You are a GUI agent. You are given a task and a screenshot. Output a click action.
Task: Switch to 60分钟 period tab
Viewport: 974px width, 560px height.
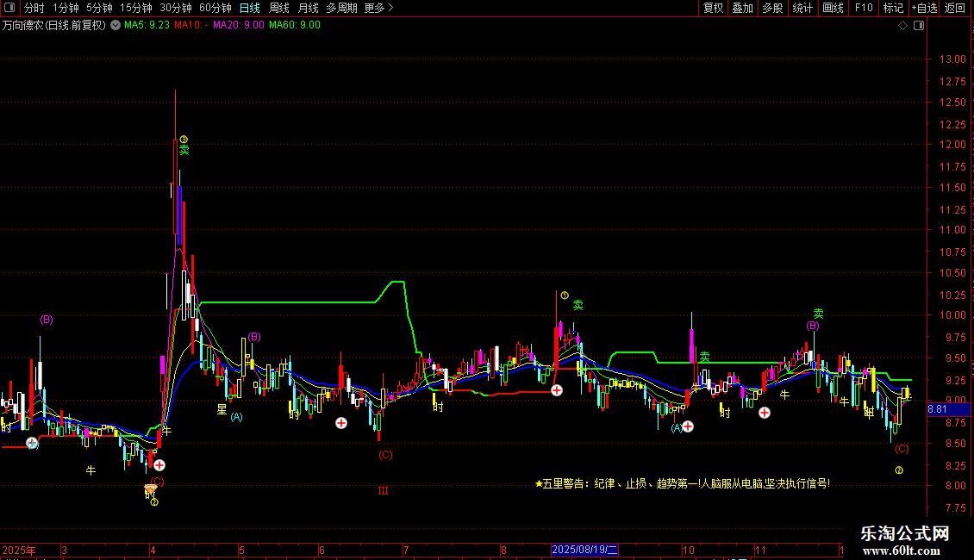pos(215,8)
